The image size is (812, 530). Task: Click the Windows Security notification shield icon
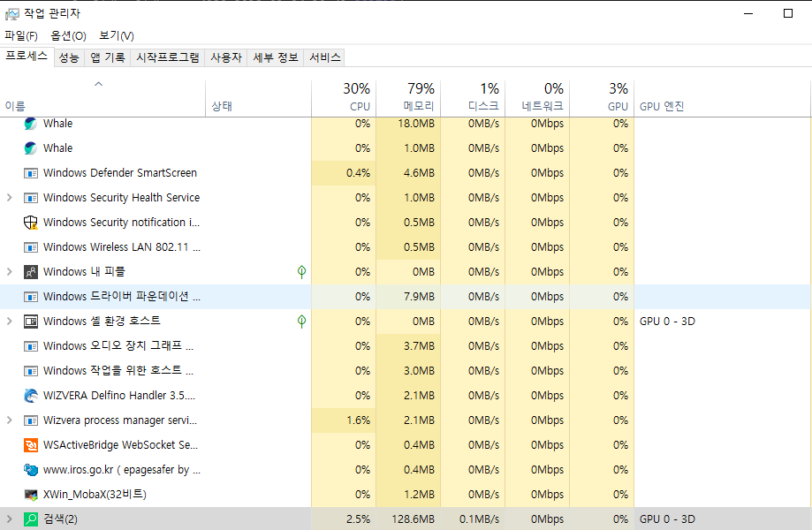coord(31,222)
